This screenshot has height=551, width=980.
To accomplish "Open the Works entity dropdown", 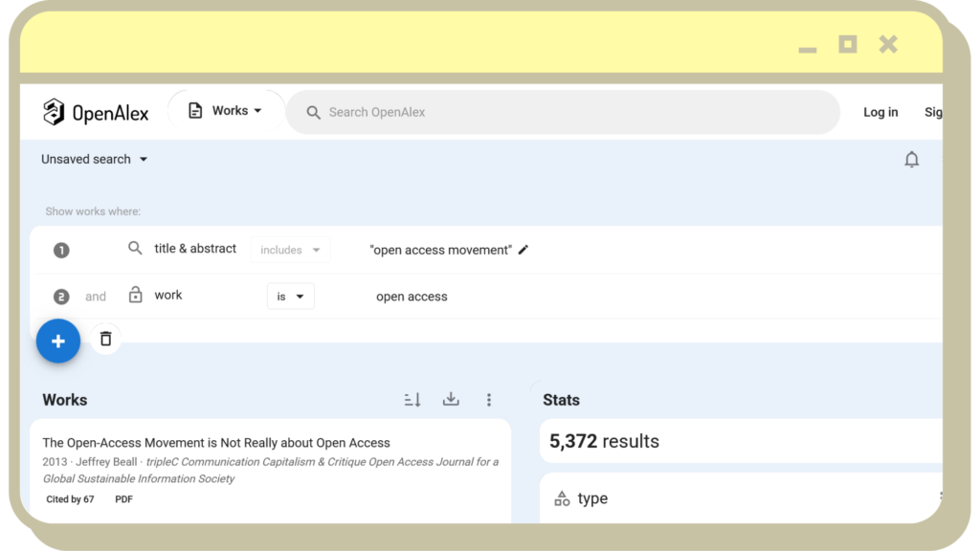I will (x=226, y=111).
